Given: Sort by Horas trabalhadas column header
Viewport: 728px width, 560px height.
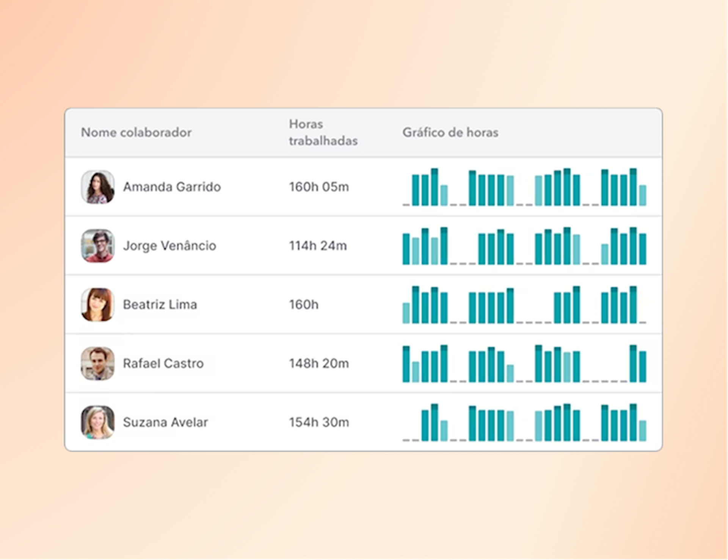Looking at the screenshot, I should (x=323, y=132).
